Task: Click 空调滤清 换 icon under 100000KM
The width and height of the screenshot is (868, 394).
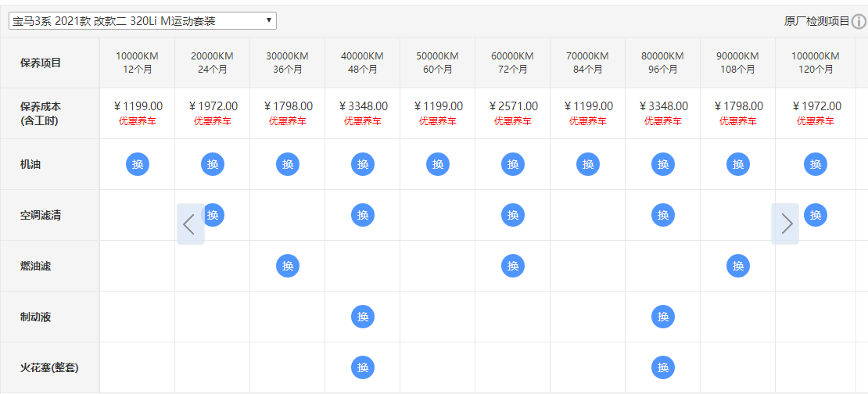Action: coord(816,215)
